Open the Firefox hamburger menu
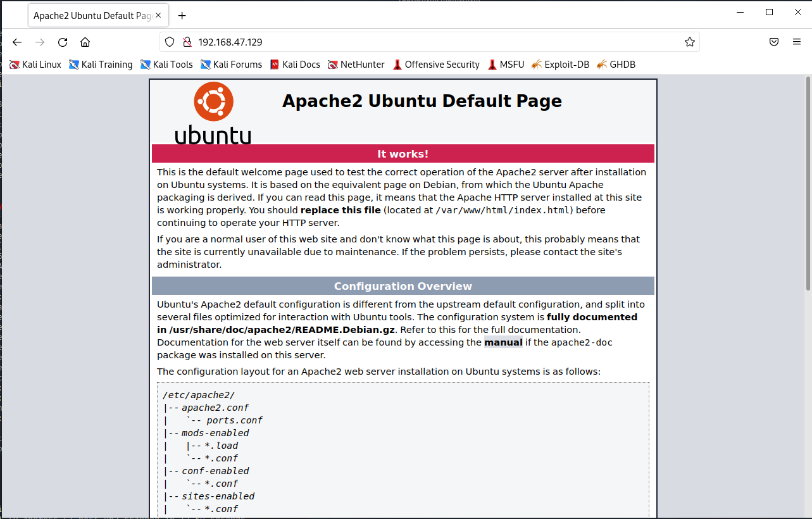The image size is (812, 519). click(797, 42)
